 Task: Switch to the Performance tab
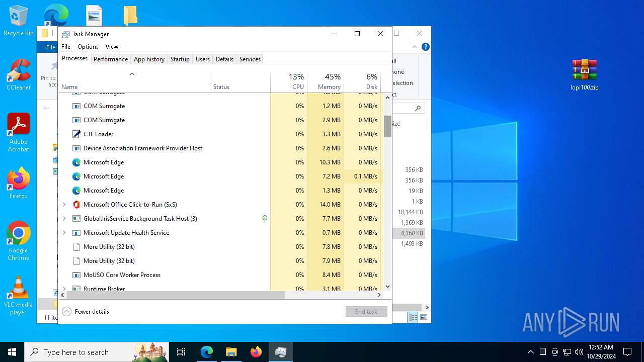tap(111, 59)
